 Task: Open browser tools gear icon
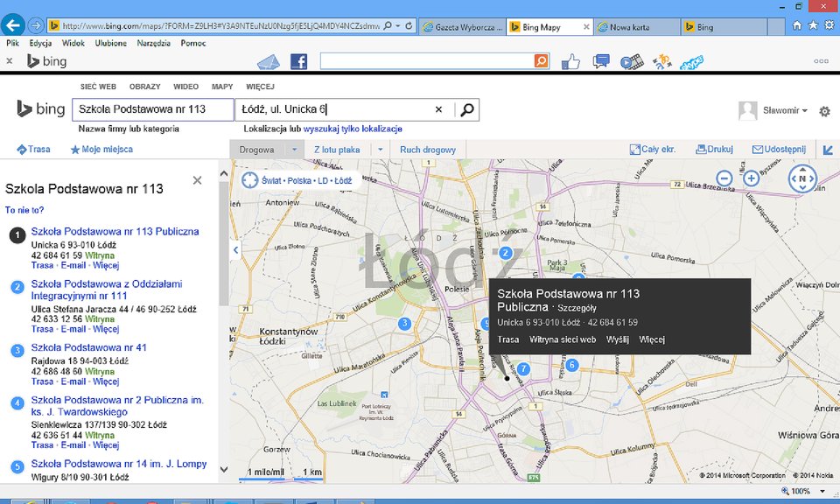point(829,24)
